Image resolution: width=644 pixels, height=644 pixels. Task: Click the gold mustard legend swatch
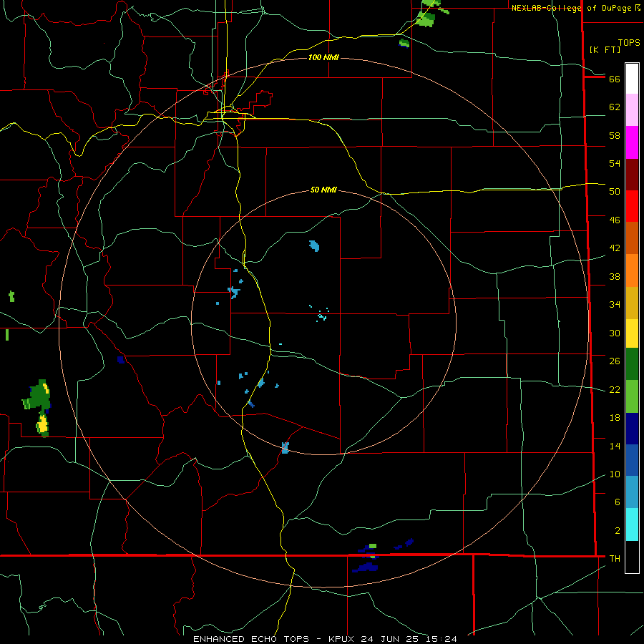click(x=632, y=303)
